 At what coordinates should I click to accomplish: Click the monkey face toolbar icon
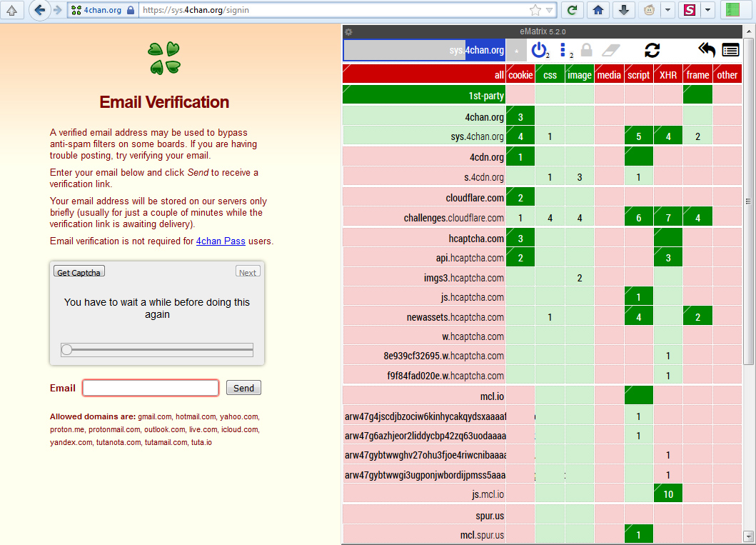coord(650,10)
